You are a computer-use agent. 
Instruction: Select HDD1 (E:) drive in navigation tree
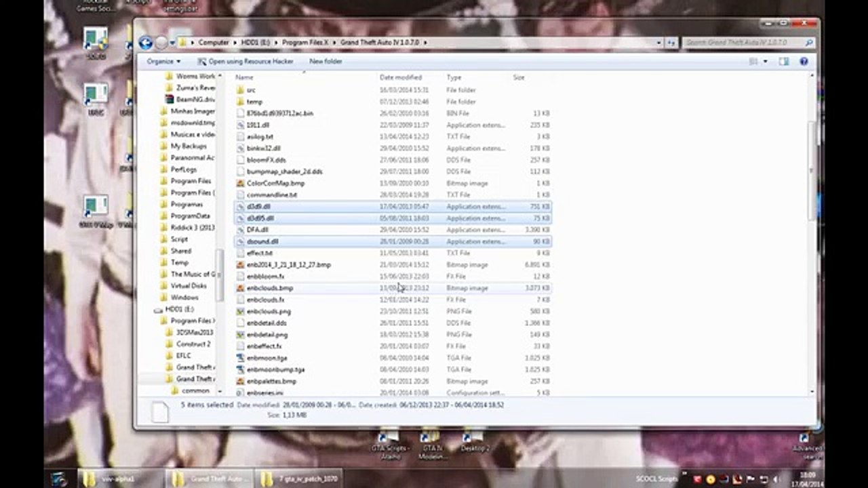(x=180, y=309)
